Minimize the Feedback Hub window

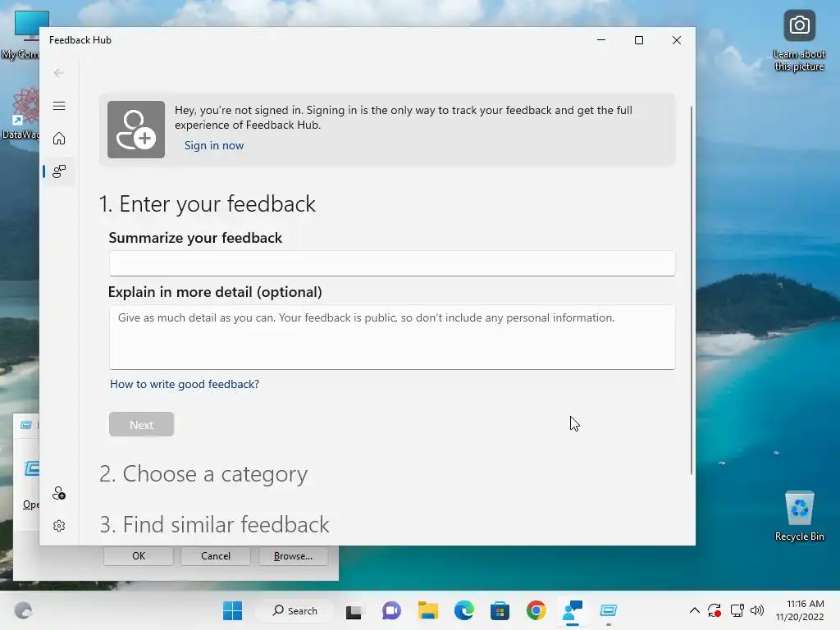click(x=601, y=40)
